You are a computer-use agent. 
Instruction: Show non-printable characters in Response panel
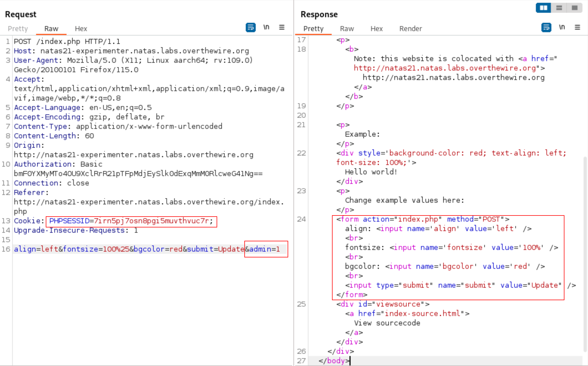click(x=562, y=27)
